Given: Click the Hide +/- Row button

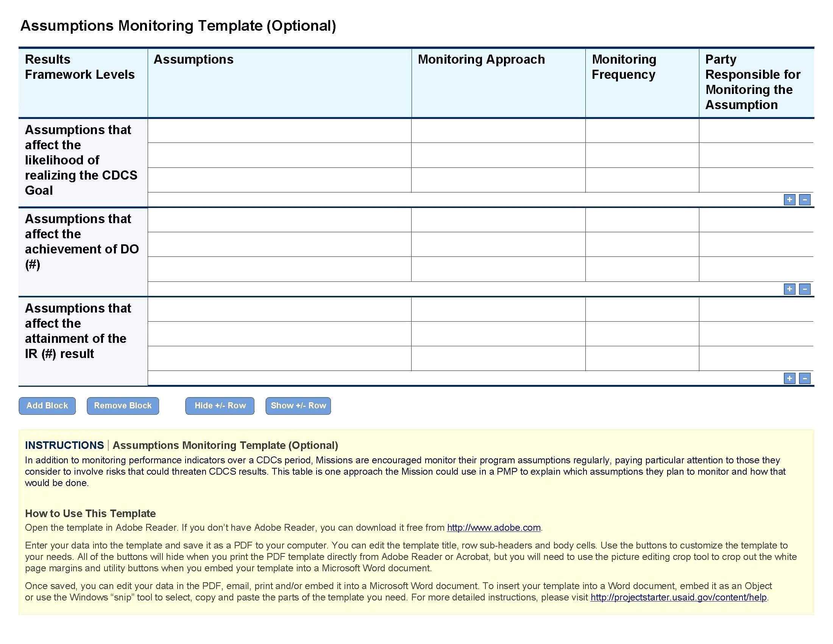Looking at the screenshot, I should (x=219, y=405).
